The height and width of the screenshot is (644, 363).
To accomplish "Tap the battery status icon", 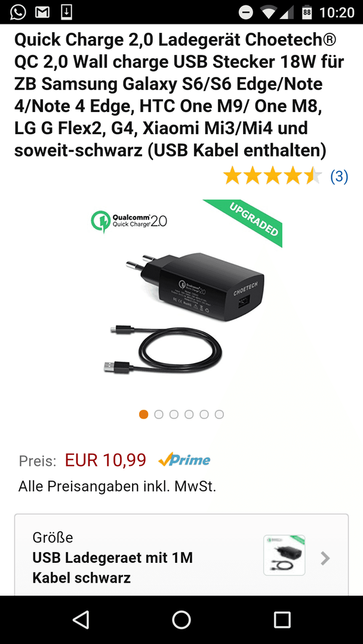I will (307, 13).
